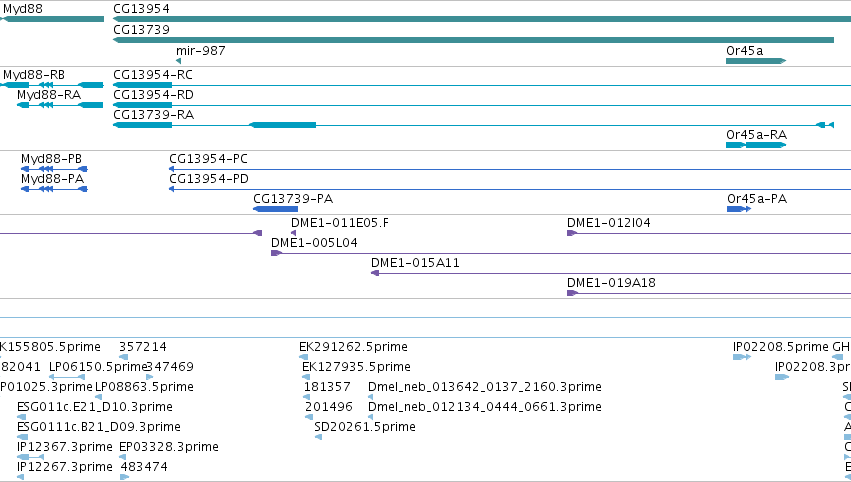Click the Or45a-PA label
This screenshot has width=851, height=482.
tap(757, 199)
